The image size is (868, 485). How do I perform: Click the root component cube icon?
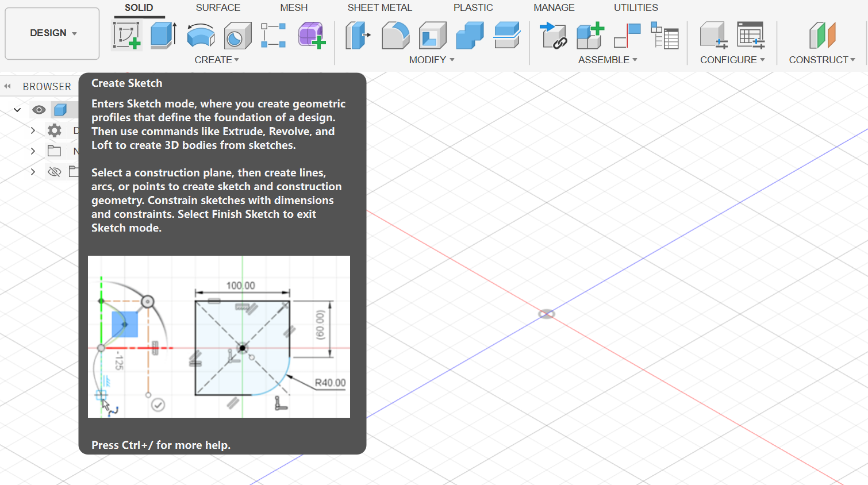pyautogui.click(x=60, y=110)
